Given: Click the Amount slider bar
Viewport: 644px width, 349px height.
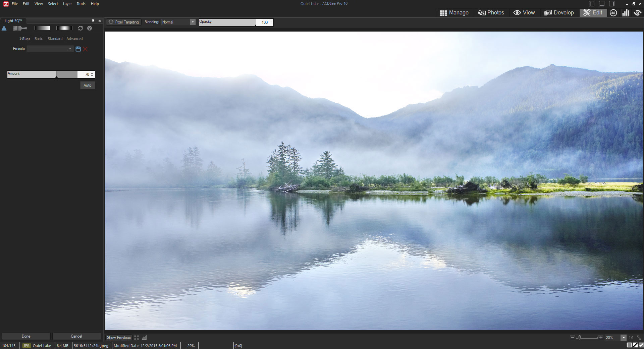Looking at the screenshot, I should (42, 74).
